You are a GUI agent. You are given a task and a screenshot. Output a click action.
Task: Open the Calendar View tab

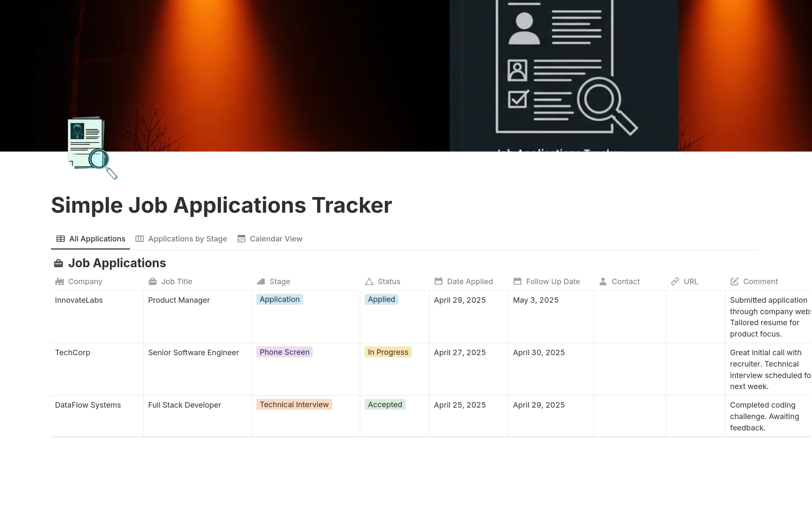click(x=270, y=239)
